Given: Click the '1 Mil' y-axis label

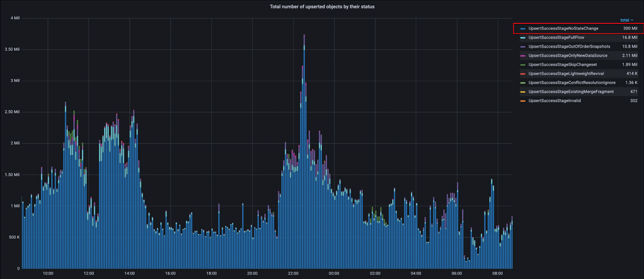Looking at the screenshot, I should tap(14, 206).
